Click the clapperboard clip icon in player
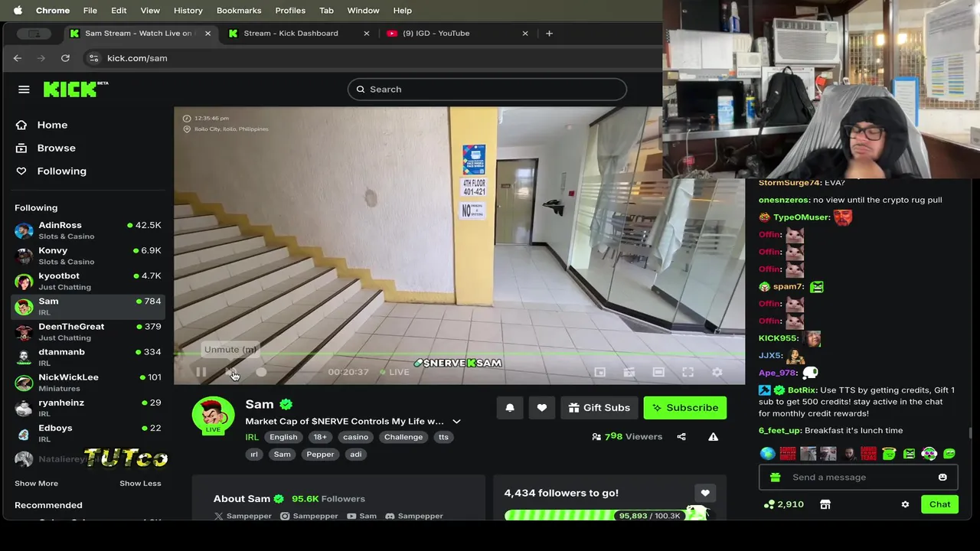 point(629,372)
